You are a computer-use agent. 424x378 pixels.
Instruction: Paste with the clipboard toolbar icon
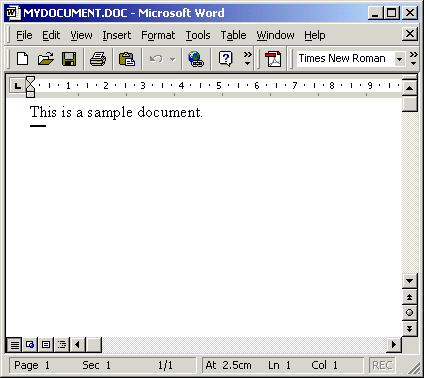coord(127,59)
